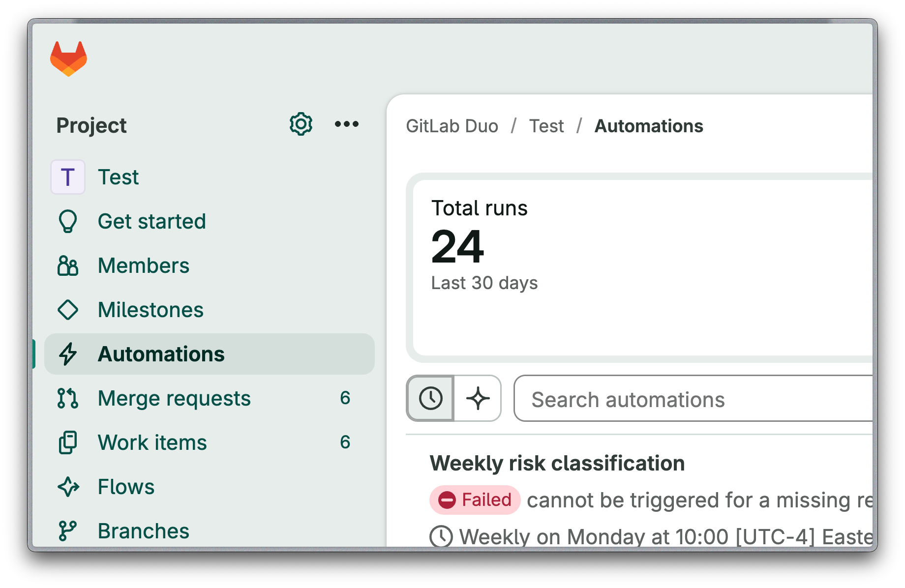The width and height of the screenshot is (905, 588).
Task: Click the Get started lightbulb icon
Action: pos(68,221)
